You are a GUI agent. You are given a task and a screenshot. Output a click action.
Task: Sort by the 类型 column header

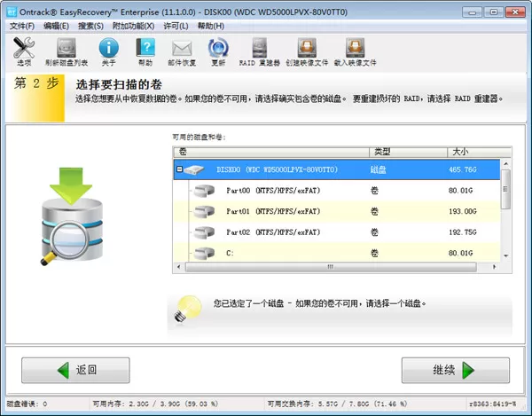408,152
